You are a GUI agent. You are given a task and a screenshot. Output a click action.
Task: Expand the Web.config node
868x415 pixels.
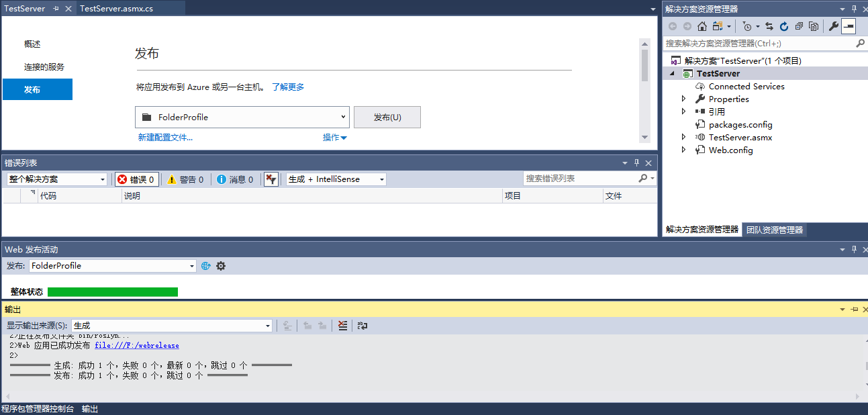tap(683, 150)
